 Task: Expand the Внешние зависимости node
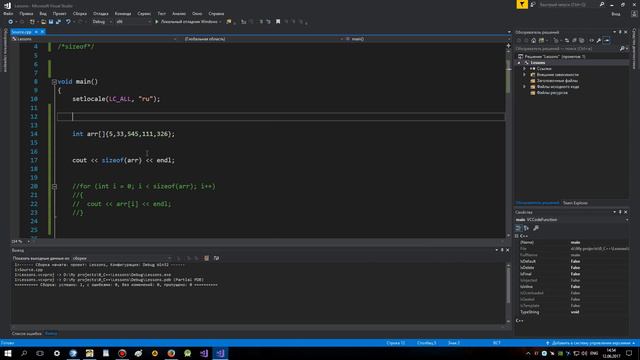[x=524, y=75]
